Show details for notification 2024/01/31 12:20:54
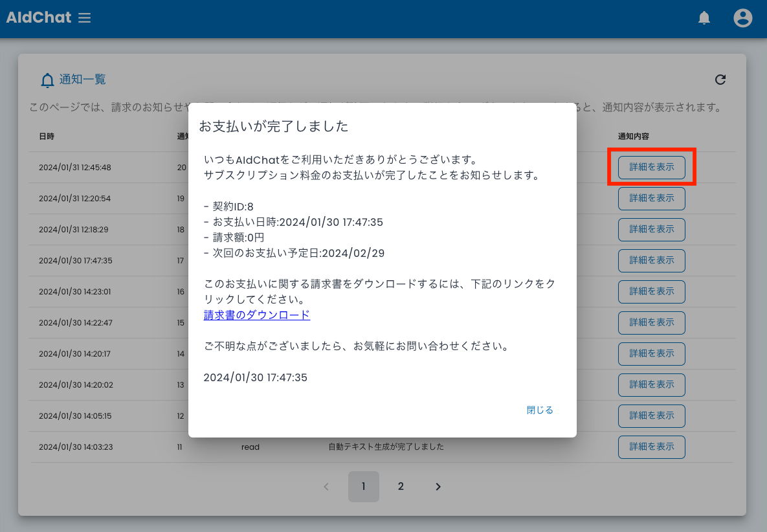The image size is (767, 532). click(x=651, y=198)
